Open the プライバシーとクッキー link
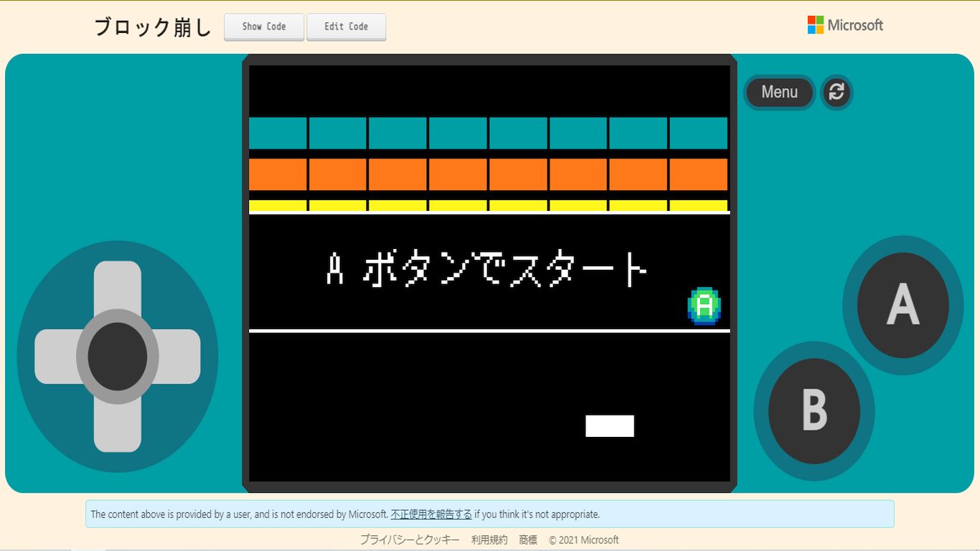This screenshot has width=980, height=551. coord(410,540)
